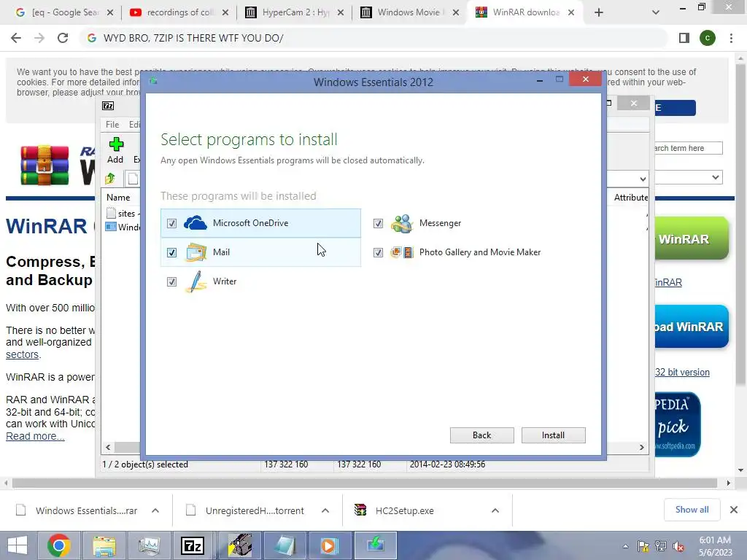Reload the page in Chrome
747x560 pixels.
coord(63,38)
